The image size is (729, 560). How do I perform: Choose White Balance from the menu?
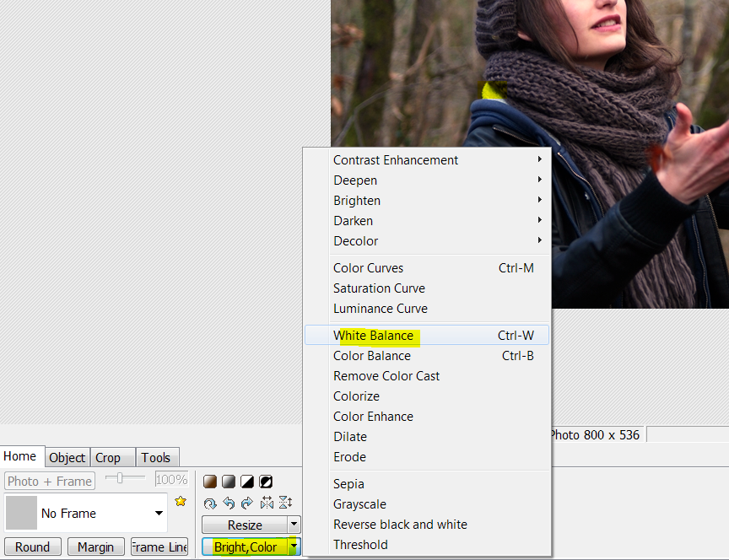[x=427, y=335]
